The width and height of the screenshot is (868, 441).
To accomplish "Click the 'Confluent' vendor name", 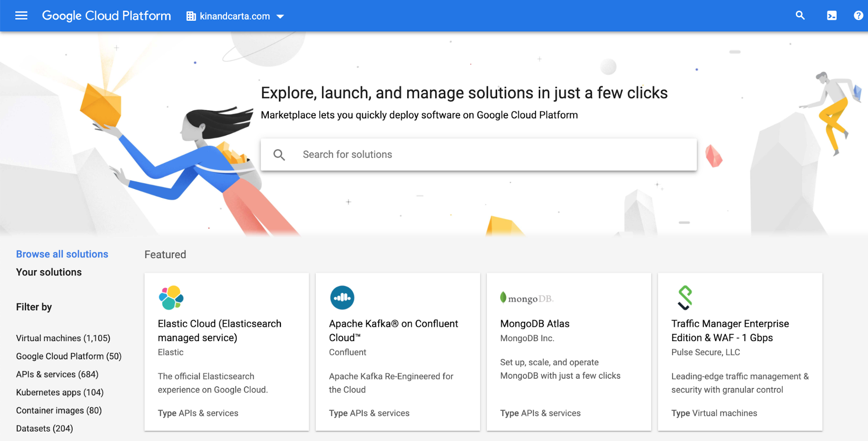I will pyautogui.click(x=347, y=352).
